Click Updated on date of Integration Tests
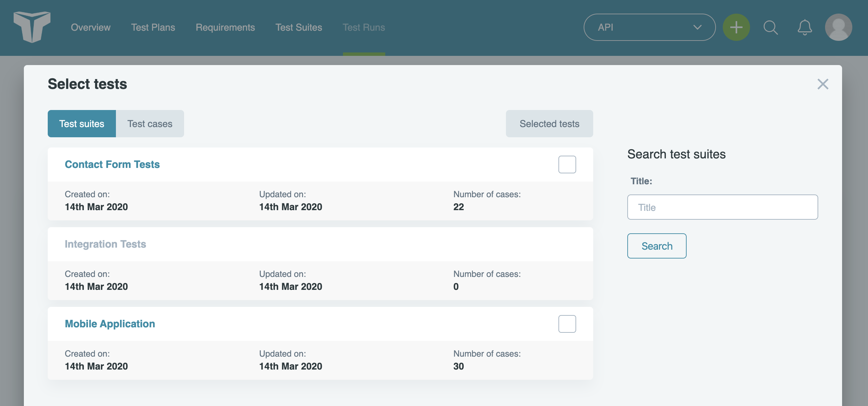The image size is (868, 406). pos(290,286)
